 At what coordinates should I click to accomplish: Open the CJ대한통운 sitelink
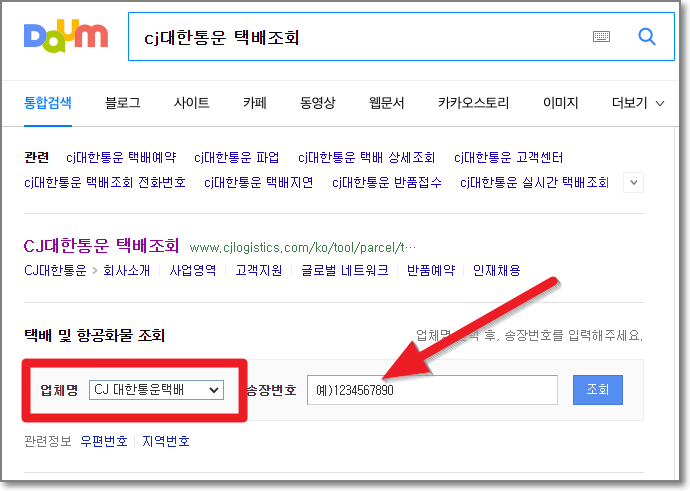coord(55,270)
